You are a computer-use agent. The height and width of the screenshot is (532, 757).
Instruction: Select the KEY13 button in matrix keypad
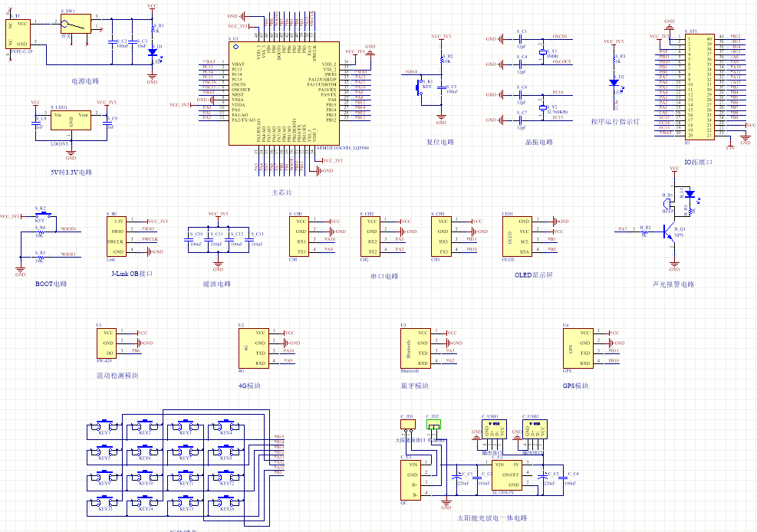point(104,503)
